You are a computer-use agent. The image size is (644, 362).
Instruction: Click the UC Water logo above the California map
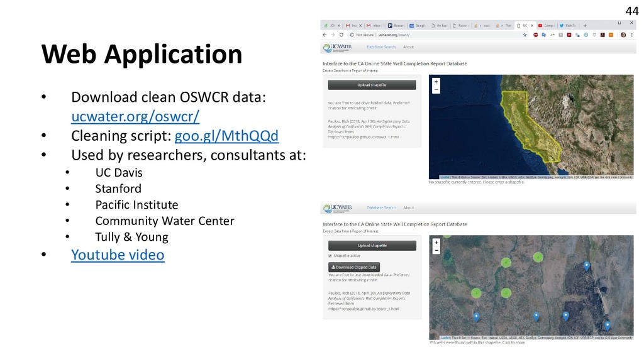coord(338,48)
